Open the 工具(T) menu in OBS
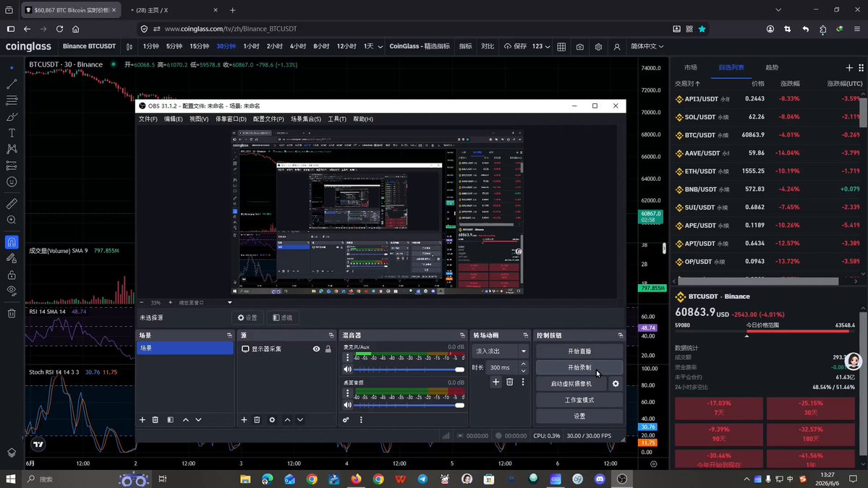 337,119
